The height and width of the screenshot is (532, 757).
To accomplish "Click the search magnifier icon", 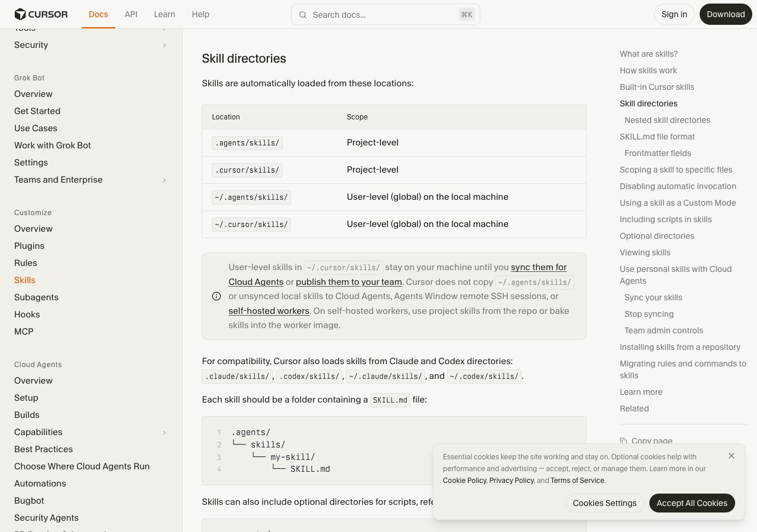I will (x=303, y=15).
